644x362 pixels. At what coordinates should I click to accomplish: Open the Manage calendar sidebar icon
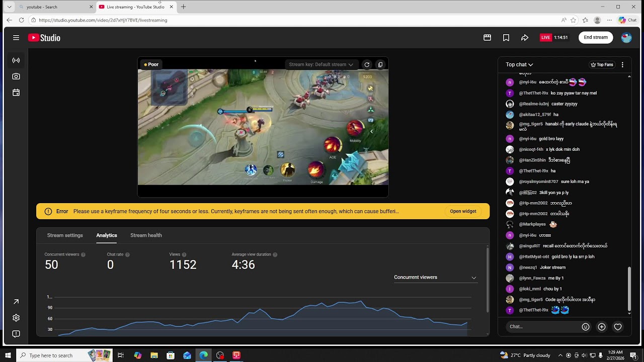pyautogui.click(x=16, y=93)
